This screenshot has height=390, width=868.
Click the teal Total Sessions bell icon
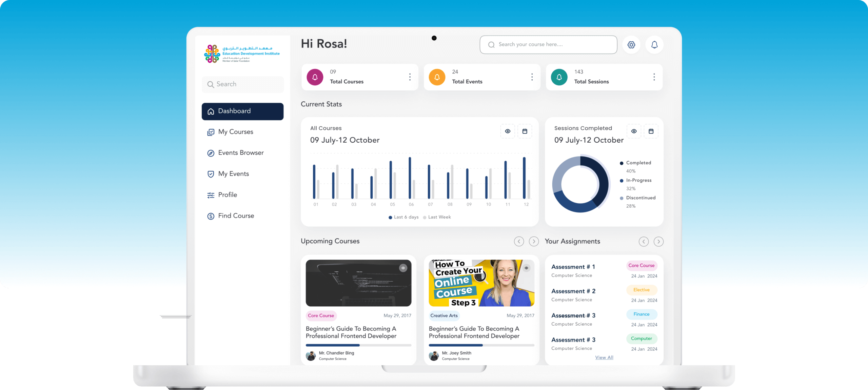(x=559, y=77)
